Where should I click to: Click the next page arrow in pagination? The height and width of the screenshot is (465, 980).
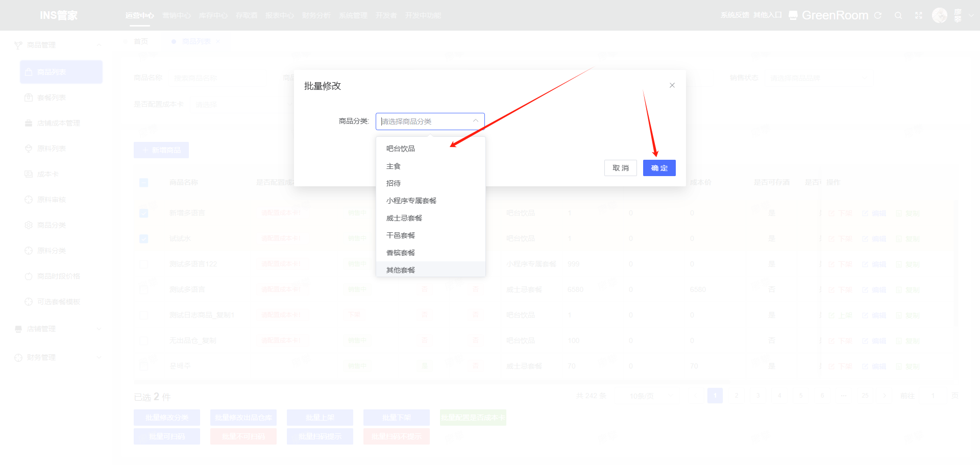885,396
